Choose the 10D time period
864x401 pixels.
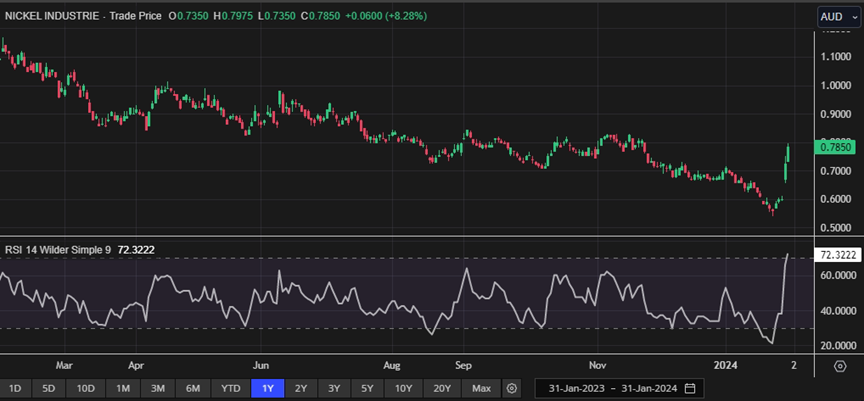87,388
